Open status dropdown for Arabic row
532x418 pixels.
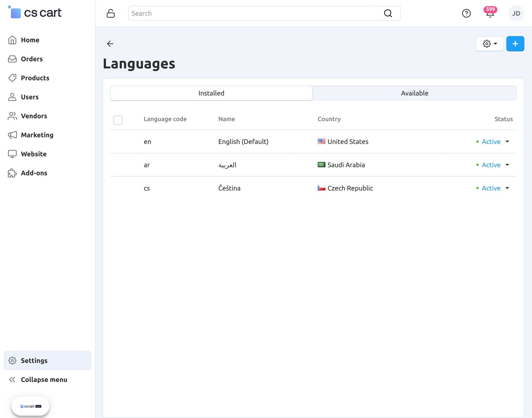pyautogui.click(x=493, y=165)
